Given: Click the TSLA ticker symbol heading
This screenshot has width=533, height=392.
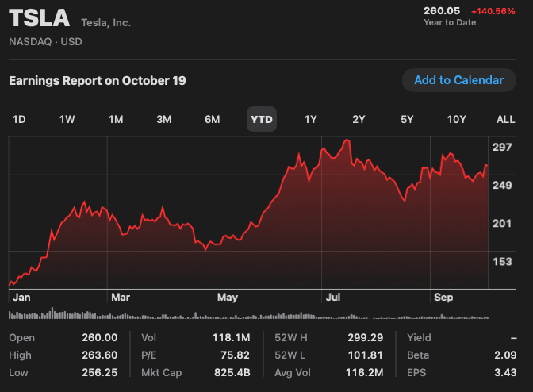Looking at the screenshot, I should pos(40,17).
